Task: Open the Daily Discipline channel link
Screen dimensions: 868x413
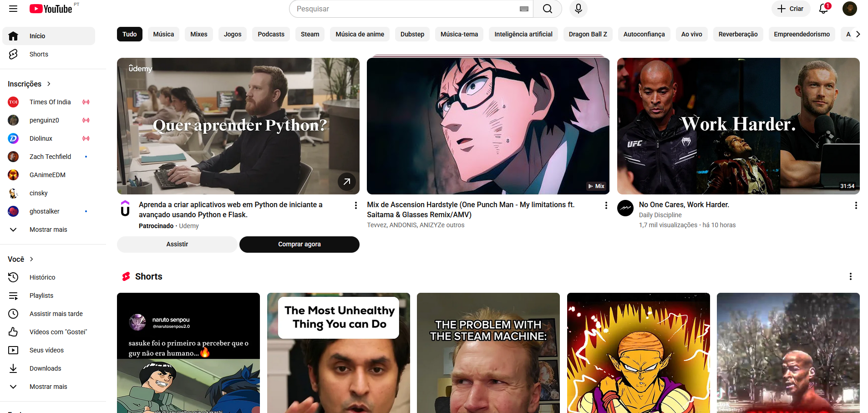Action: pos(660,215)
